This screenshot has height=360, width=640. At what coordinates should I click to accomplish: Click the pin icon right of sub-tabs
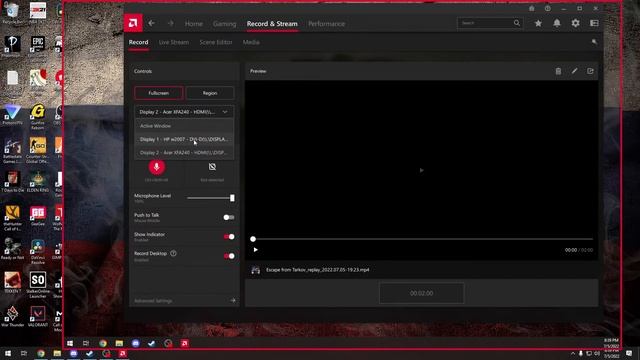pos(594,42)
